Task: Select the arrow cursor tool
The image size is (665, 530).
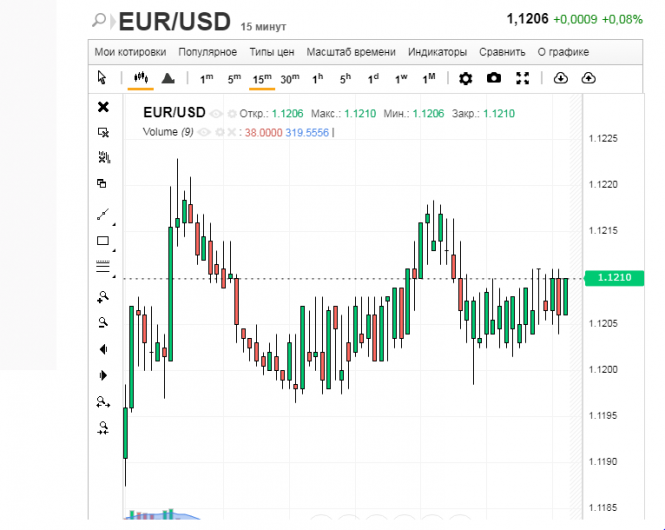Action: pos(102,78)
